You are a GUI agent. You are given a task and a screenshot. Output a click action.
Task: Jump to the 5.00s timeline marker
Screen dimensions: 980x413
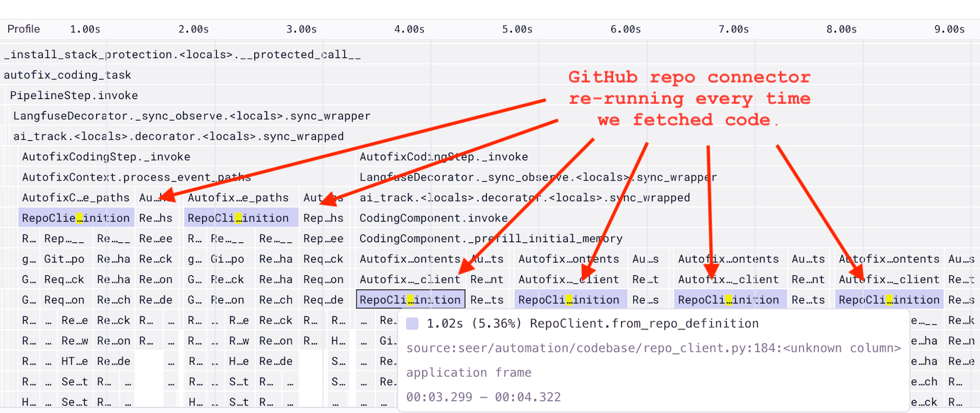pos(517,29)
